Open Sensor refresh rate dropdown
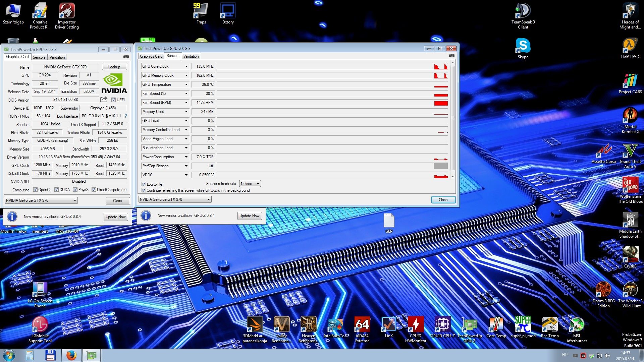Image resolution: width=644 pixels, height=362 pixels. pos(250,184)
